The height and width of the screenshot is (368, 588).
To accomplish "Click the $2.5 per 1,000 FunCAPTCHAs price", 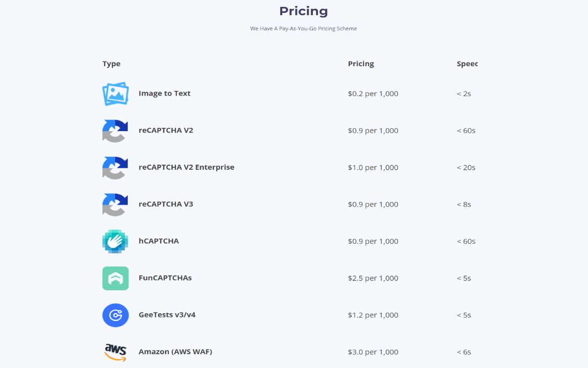I will 373,278.
